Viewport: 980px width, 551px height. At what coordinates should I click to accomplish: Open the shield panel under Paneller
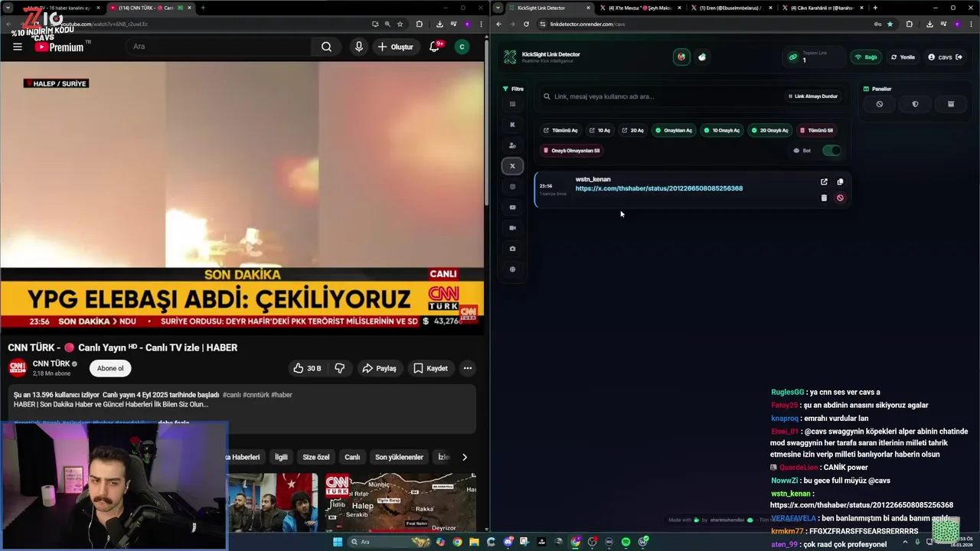pyautogui.click(x=915, y=104)
